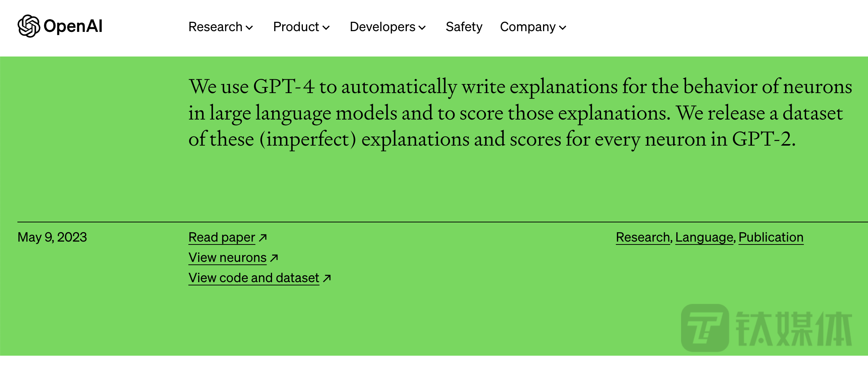Select the Product menu label
This screenshot has width=868, height=368.
click(296, 27)
